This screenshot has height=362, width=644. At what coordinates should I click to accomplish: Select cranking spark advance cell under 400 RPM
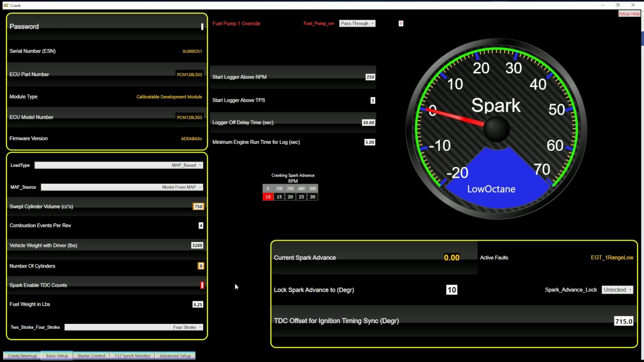[301, 197]
